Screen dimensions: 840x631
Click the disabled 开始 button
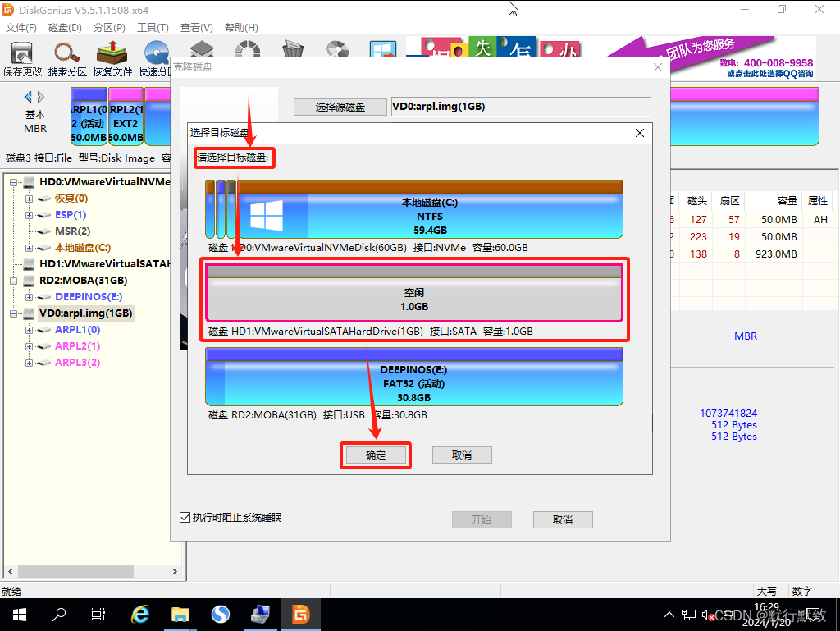(x=482, y=519)
